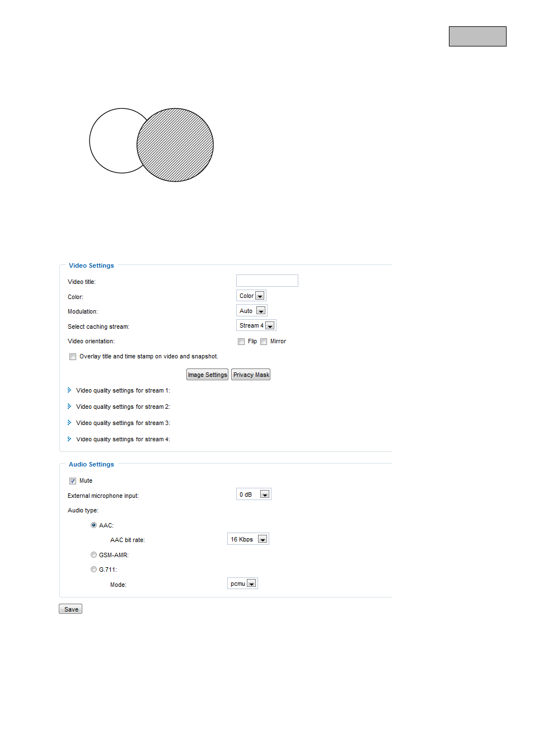This screenshot has height=756, width=534.
Task: Open Privacy Mask settings
Action: point(251,375)
